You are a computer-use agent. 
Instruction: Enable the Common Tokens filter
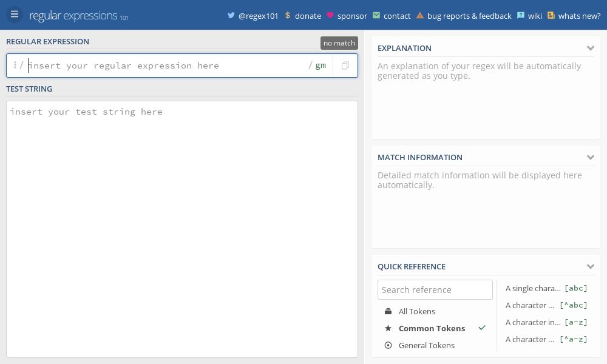click(x=432, y=328)
